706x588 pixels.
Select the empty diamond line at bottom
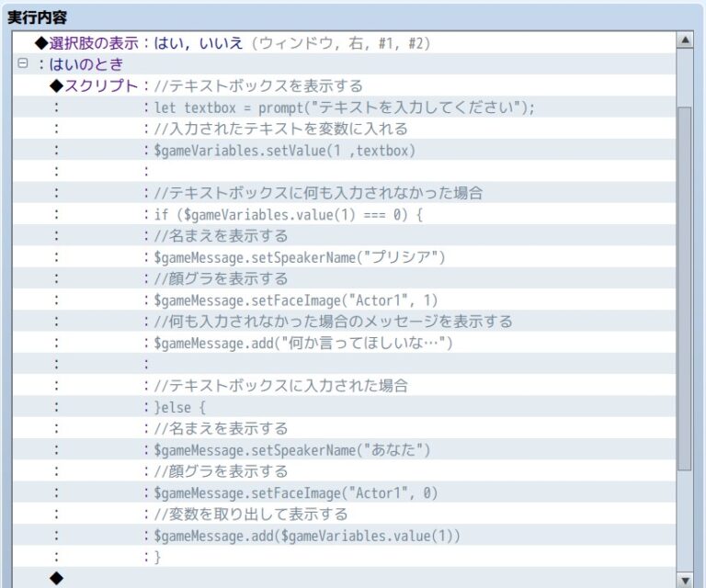point(56,578)
